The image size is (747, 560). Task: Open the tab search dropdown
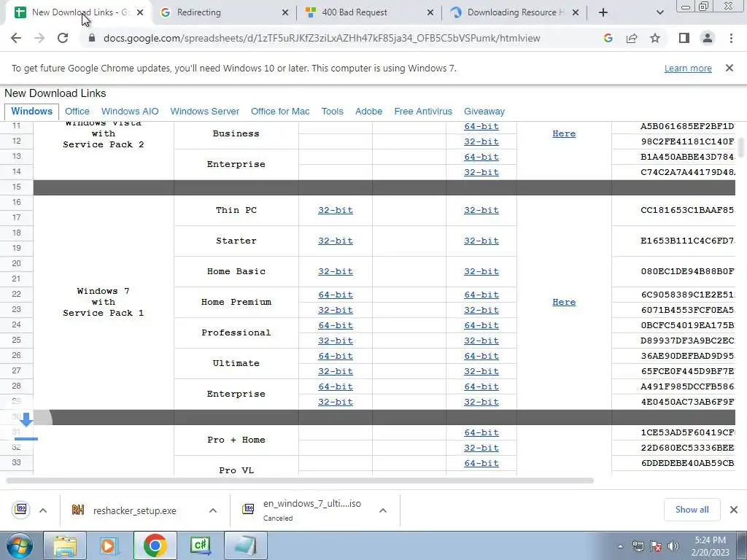[659, 12]
